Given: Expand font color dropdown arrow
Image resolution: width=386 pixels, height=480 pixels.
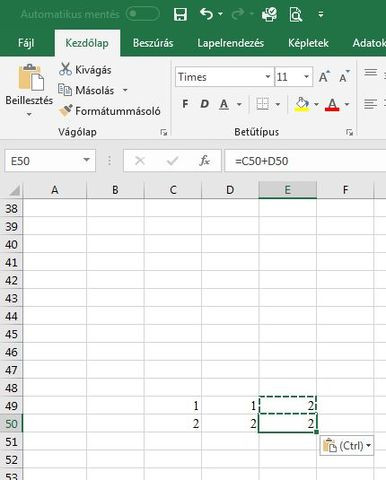Looking at the screenshot, I should 347,104.
